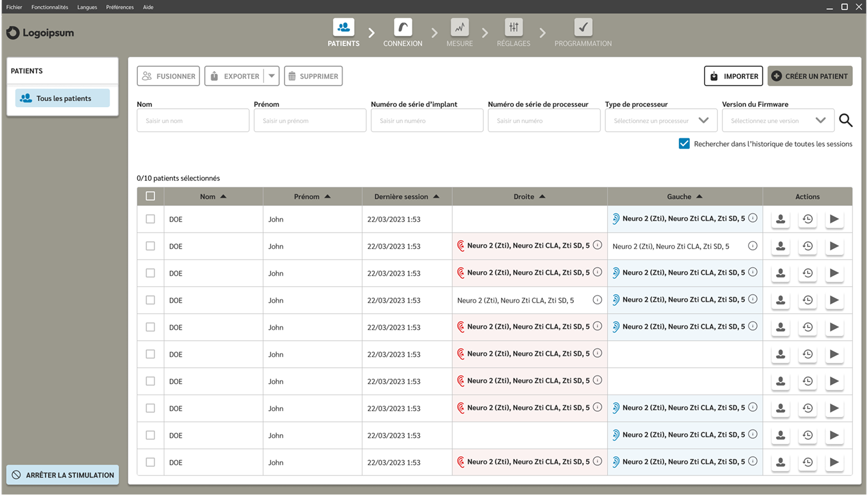Open session history icon in second row
868x495 pixels.
[x=808, y=246]
